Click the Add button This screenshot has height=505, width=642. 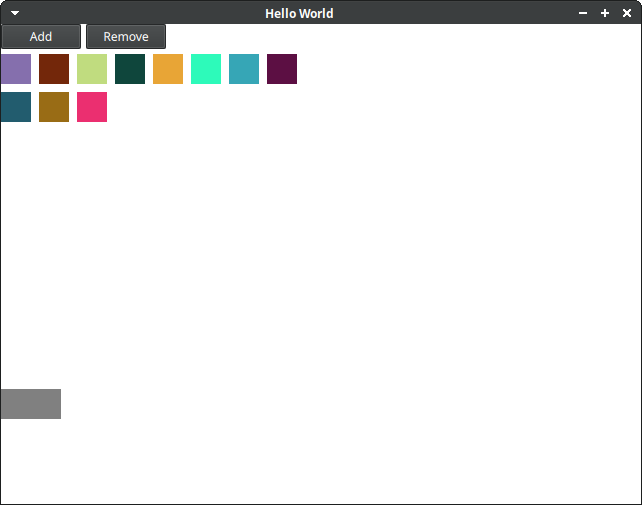[41, 37]
